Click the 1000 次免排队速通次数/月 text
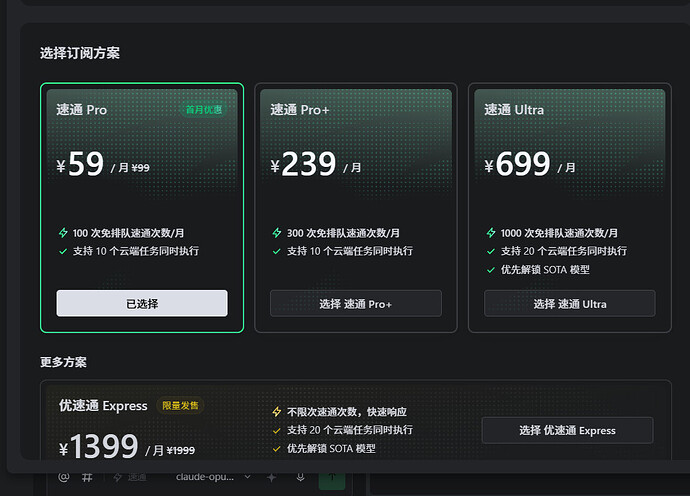 click(x=559, y=233)
